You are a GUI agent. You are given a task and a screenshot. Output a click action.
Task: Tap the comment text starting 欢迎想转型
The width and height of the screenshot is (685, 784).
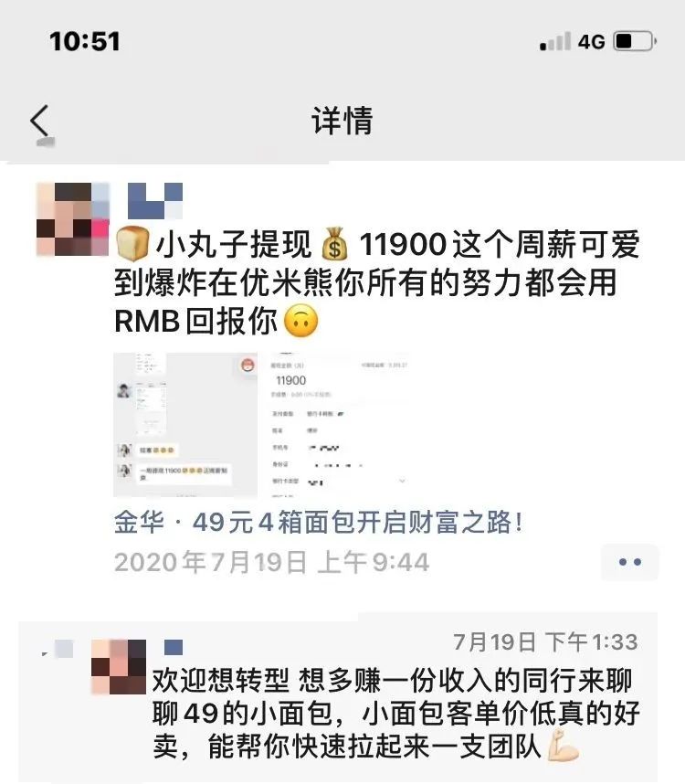coord(395,714)
